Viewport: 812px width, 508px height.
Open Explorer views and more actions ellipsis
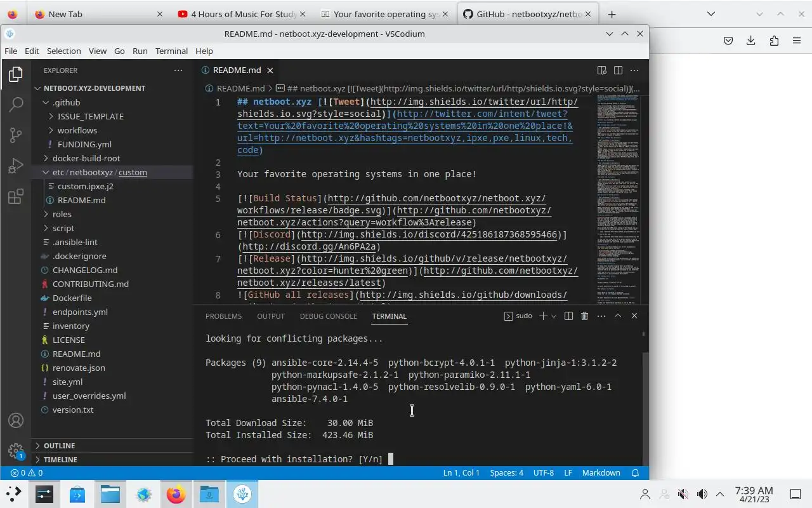(178, 70)
